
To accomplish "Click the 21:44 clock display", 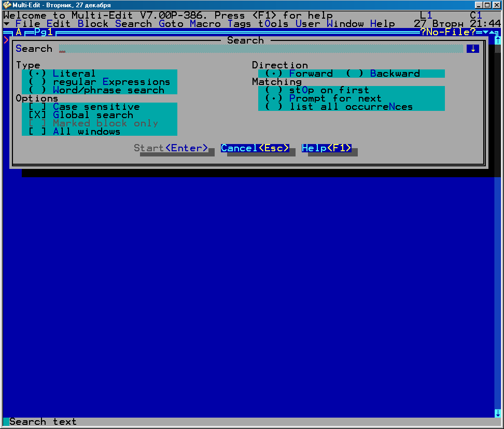I will pos(485,24).
